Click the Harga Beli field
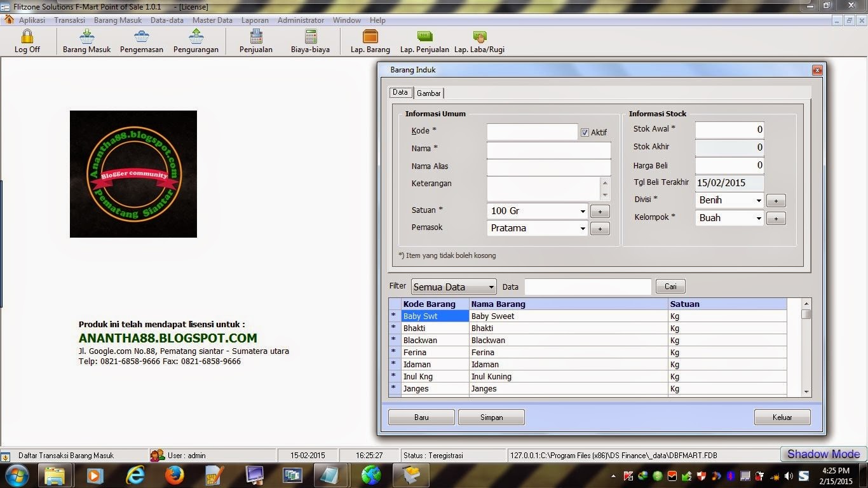This screenshot has height=488, width=868. (729, 165)
